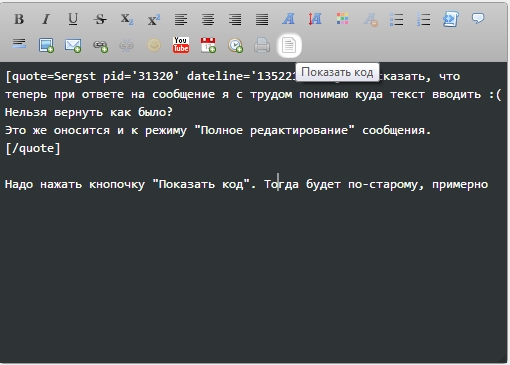Align text to the left
The width and height of the screenshot is (510, 365).
point(181,19)
